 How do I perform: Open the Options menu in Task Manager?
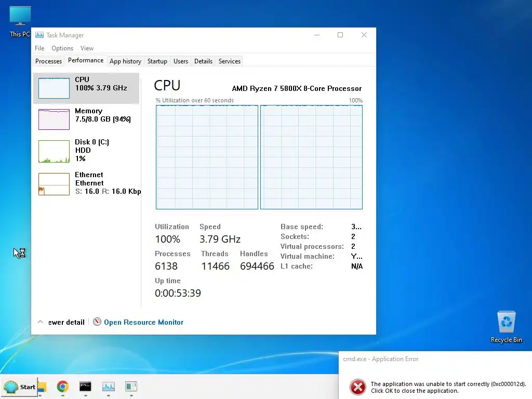(62, 48)
